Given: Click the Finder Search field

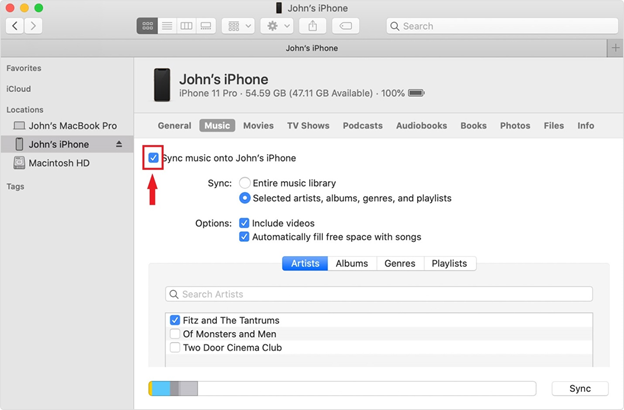Looking at the screenshot, I should coord(502,26).
